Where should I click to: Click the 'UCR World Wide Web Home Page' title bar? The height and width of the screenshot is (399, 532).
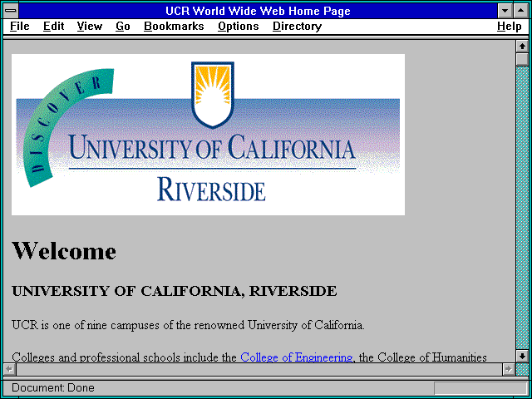pyautogui.click(x=259, y=11)
